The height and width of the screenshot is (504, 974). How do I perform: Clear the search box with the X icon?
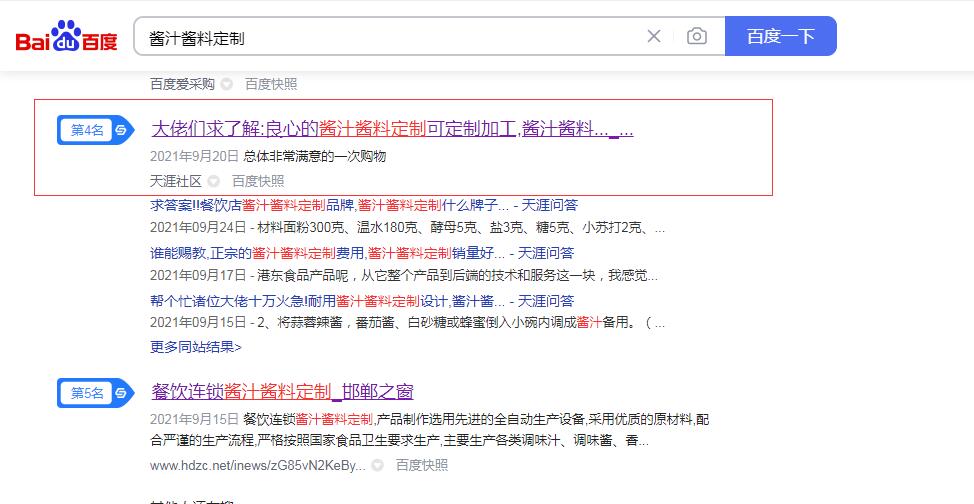[654, 37]
